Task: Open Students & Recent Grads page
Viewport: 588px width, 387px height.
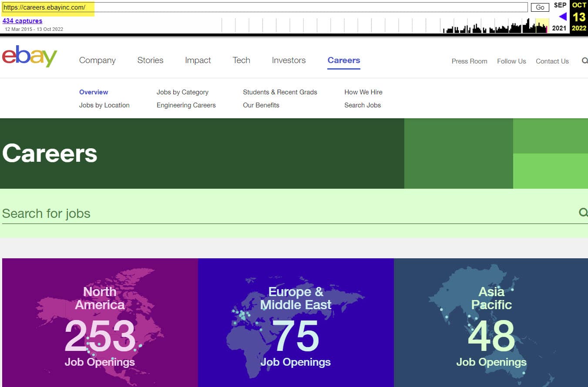Action: [x=280, y=92]
